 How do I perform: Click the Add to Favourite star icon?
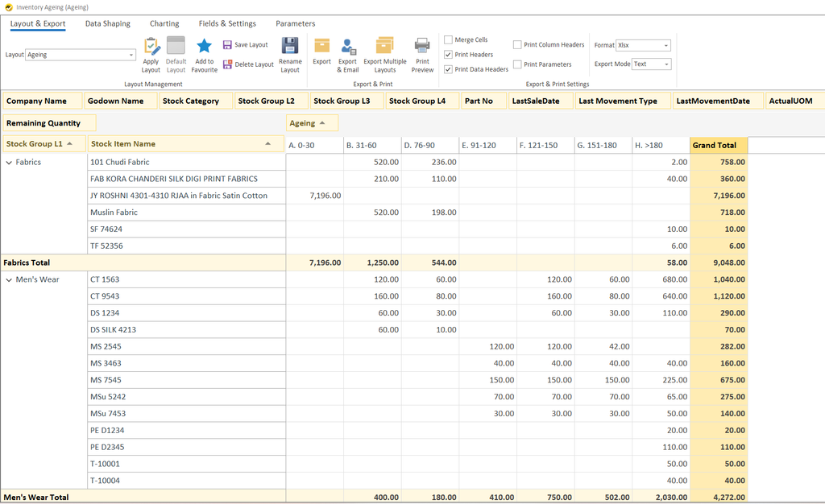(204, 46)
